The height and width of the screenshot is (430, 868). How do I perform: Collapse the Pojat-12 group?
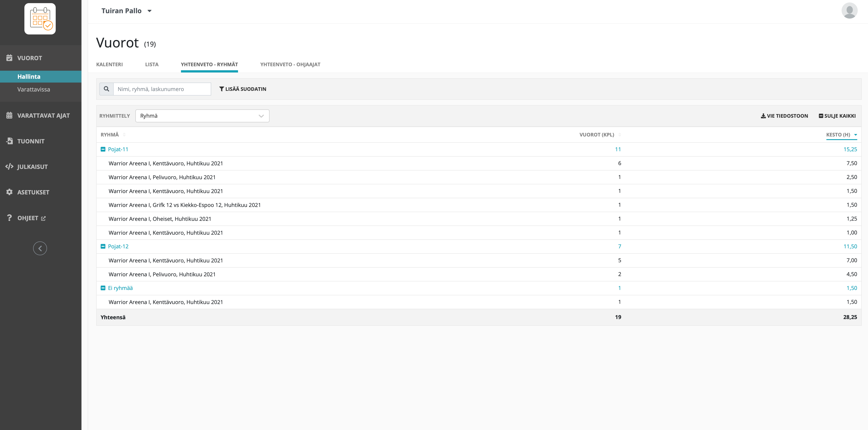click(x=103, y=246)
